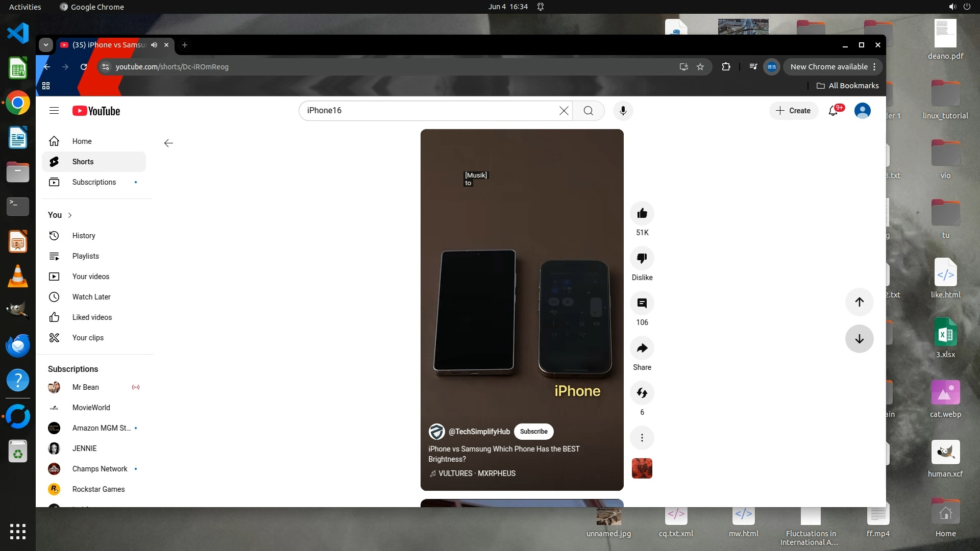Click the Share arrow icon

click(642, 348)
